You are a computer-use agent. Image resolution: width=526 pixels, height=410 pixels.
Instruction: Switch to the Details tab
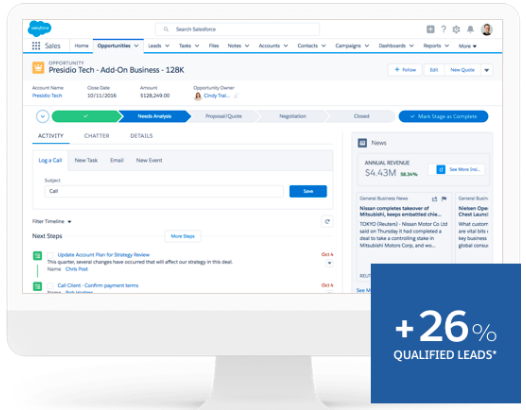(x=141, y=136)
